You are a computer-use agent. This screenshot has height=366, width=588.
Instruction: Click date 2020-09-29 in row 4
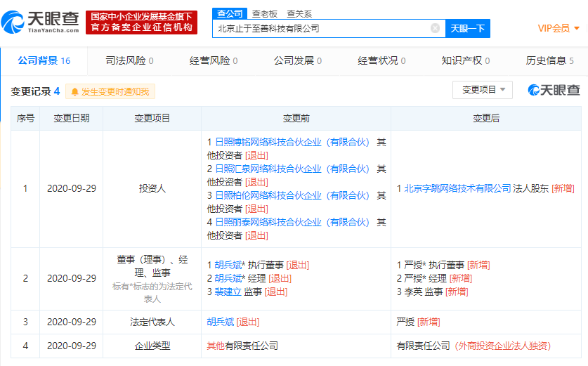pos(71,346)
